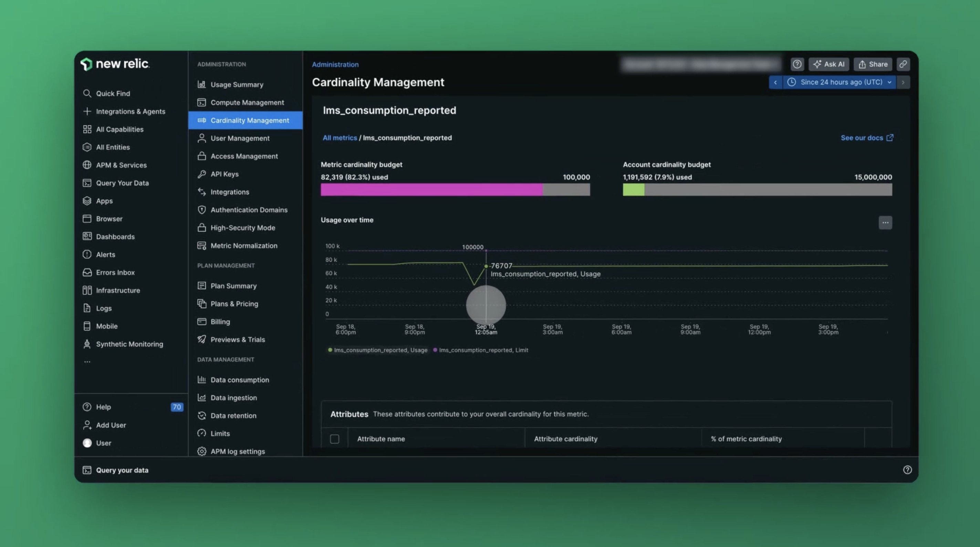Click the Alerts icon

pyautogui.click(x=87, y=254)
